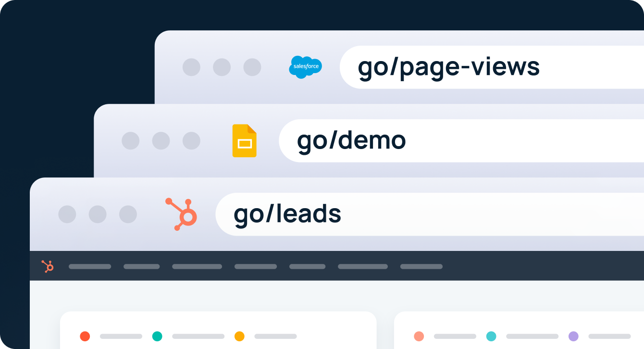The image size is (644, 349).
Task: Click last gray dot of the go/leads window
Action: pyautogui.click(x=128, y=214)
